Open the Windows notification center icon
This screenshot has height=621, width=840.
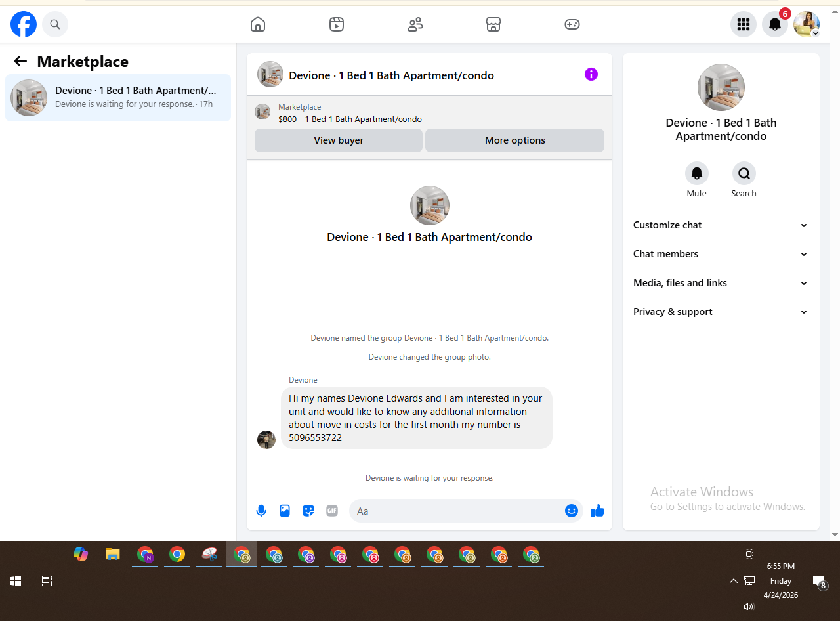819,582
